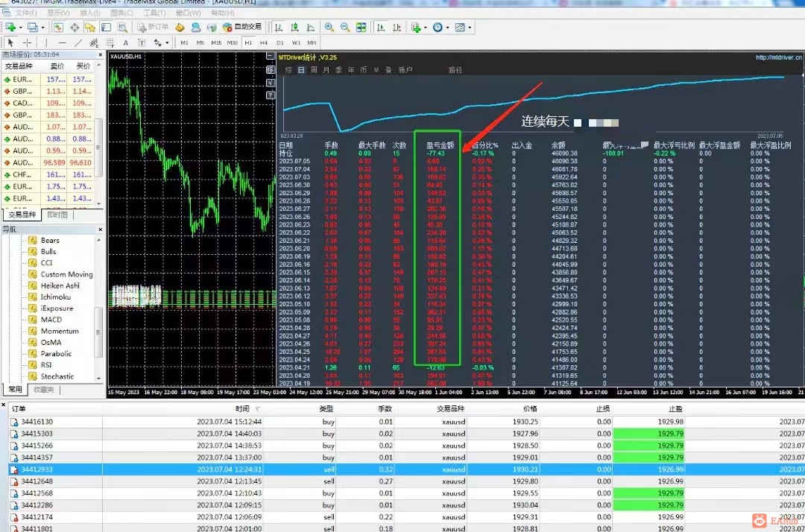Open the Templates toolbar icon
The image size is (805, 532).
pos(460,27)
